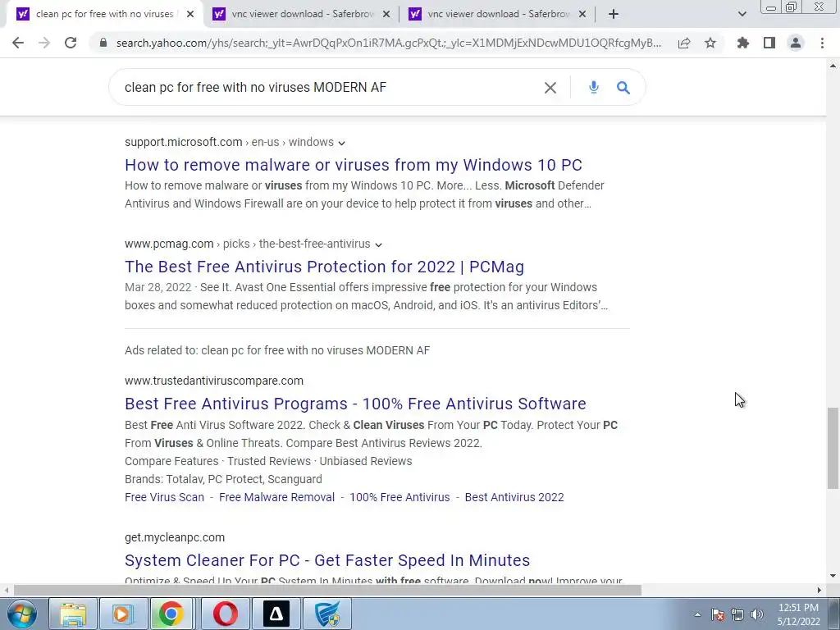Switch to third vnc viewer download tab
This screenshot has width=840, height=630.
coord(497,14)
